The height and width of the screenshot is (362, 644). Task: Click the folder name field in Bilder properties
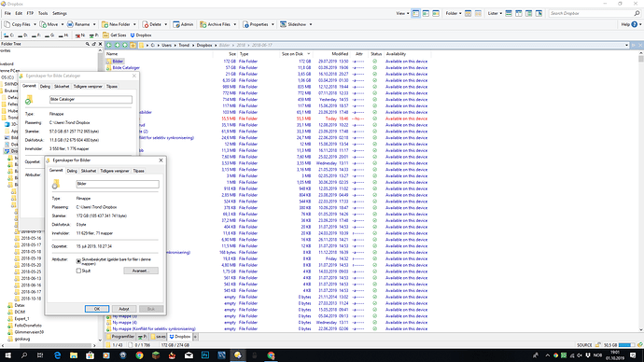118,184
